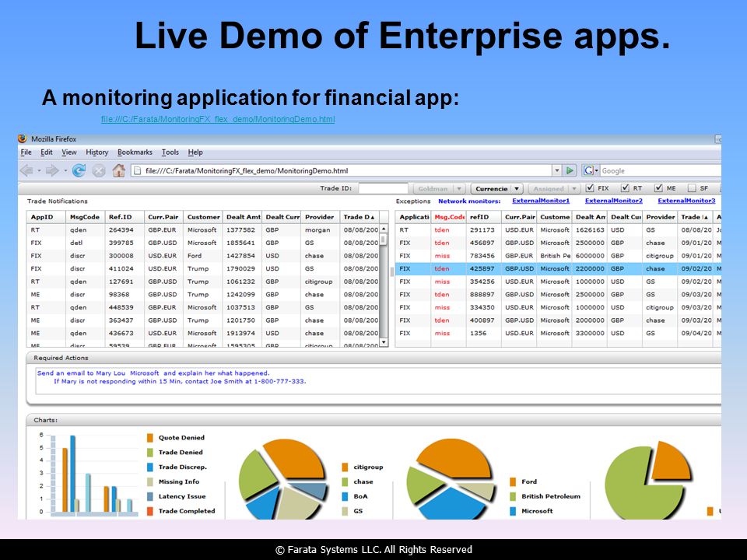Toggle the RT checkbox
This screenshot has height=560, width=747.
(x=625, y=188)
